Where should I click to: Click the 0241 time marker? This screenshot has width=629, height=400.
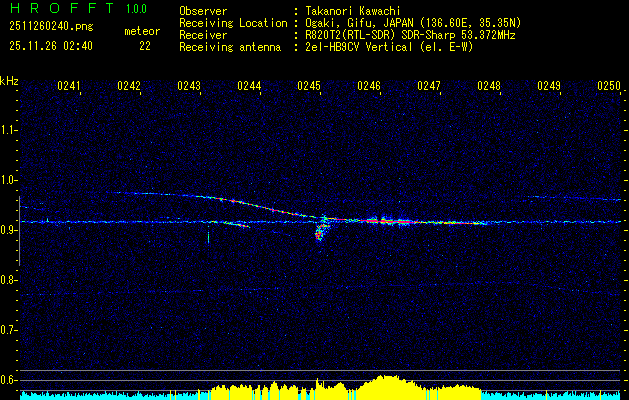coord(69,85)
